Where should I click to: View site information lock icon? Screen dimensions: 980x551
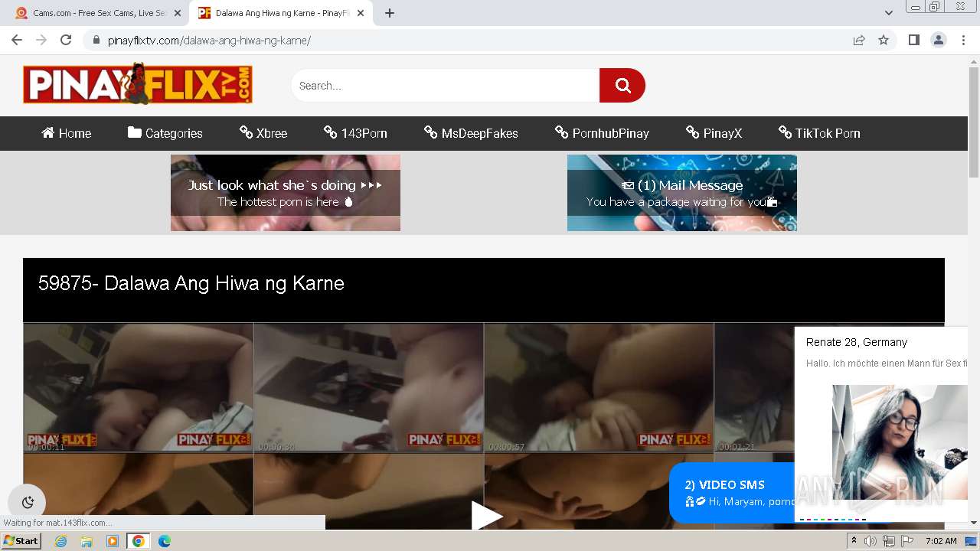(x=96, y=40)
